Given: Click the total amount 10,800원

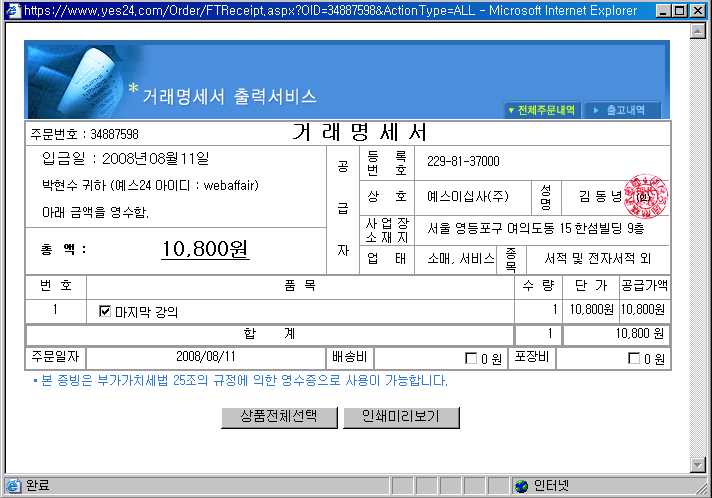Looking at the screenshot, I should point(205,249).
